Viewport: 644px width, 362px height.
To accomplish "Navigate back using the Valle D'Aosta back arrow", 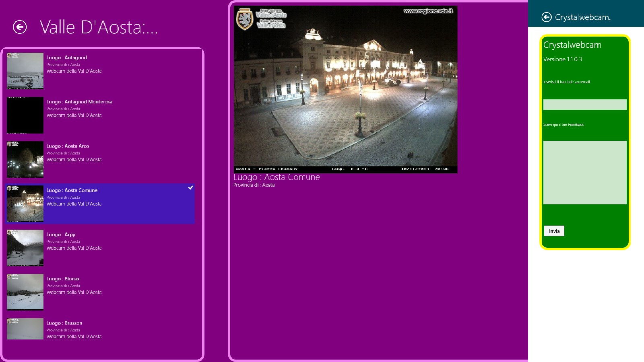I will pos(19,27).
